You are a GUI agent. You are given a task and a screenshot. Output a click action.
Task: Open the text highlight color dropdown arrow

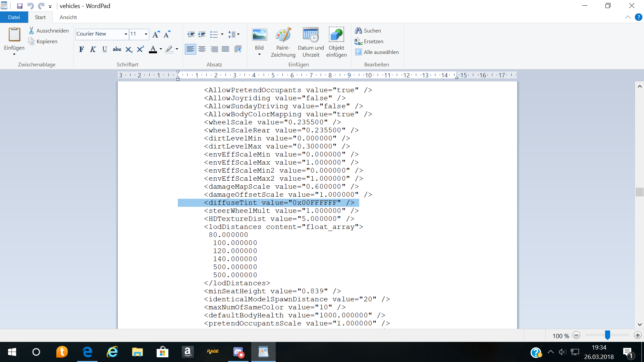pyautogui.click(x=177, y=49)
